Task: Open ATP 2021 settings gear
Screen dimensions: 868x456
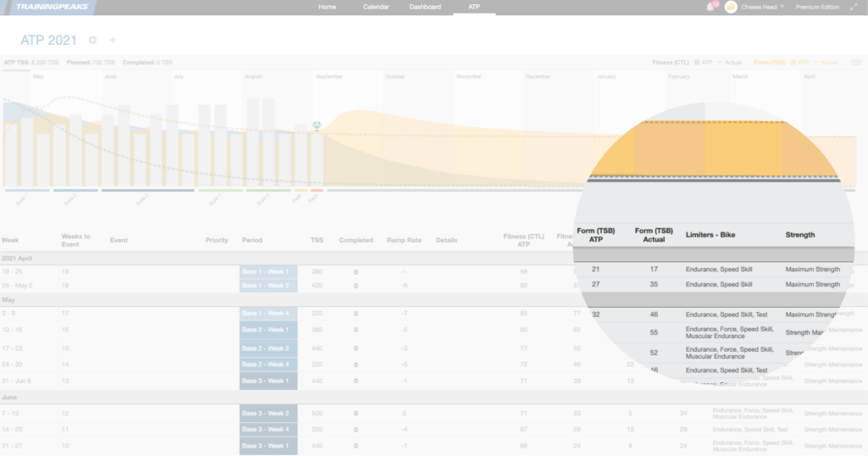Action: pos(92,40)
